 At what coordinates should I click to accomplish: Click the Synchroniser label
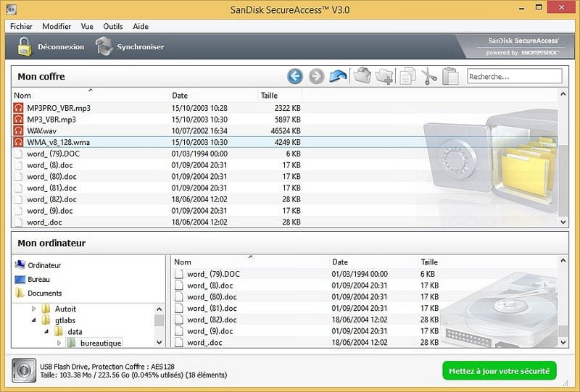click(140, 47)
